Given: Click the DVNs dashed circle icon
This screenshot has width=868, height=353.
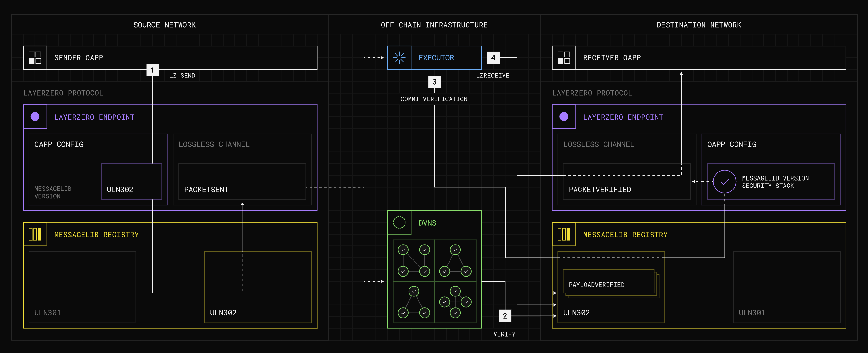Looking at the screenshot, I should tap(399, 222).
